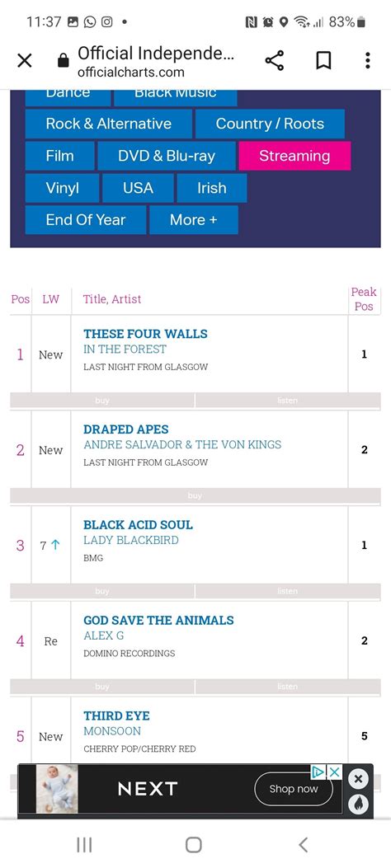Expand the More + chart categories
The height and width of the screenshot is (868, 391).
click(x=194, y=220)
